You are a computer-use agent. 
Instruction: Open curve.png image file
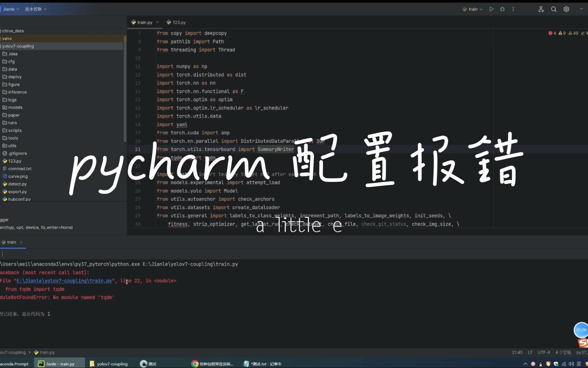(15, 177)
